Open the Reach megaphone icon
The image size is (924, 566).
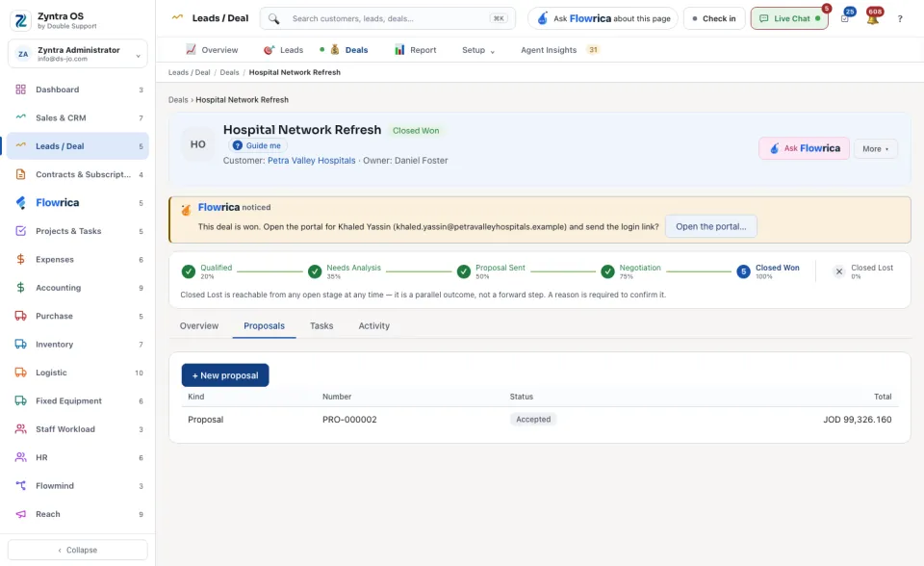click(20, 514)
